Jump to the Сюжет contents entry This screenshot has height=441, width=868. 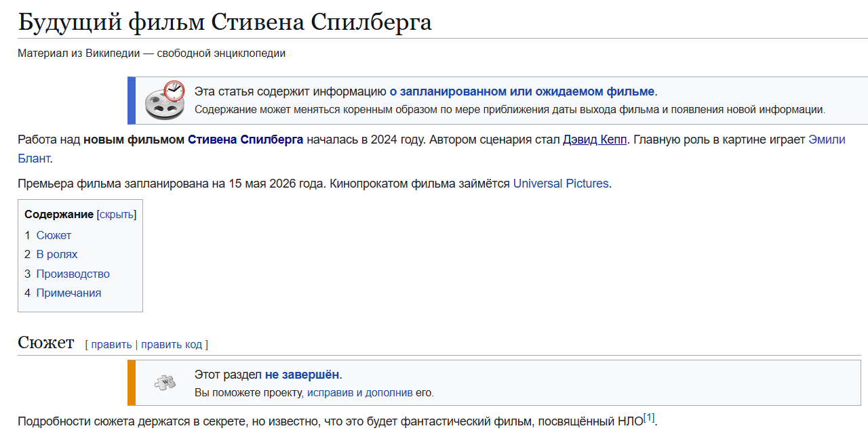point(54,235)
